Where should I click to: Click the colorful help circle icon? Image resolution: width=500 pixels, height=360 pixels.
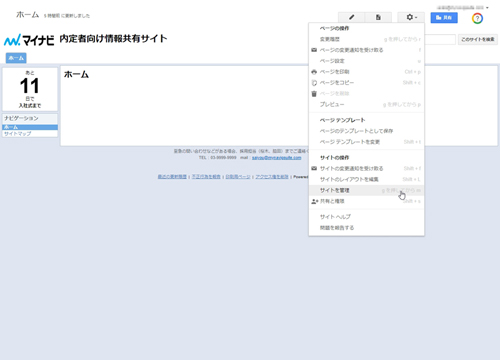pos(477,18)
